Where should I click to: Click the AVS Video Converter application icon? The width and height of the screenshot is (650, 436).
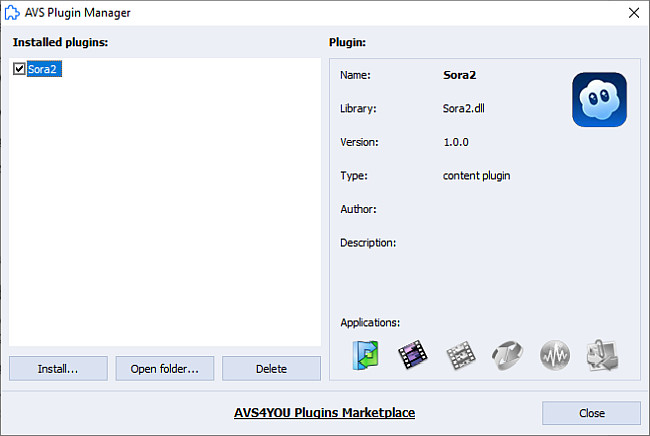[x=365, y=355]
